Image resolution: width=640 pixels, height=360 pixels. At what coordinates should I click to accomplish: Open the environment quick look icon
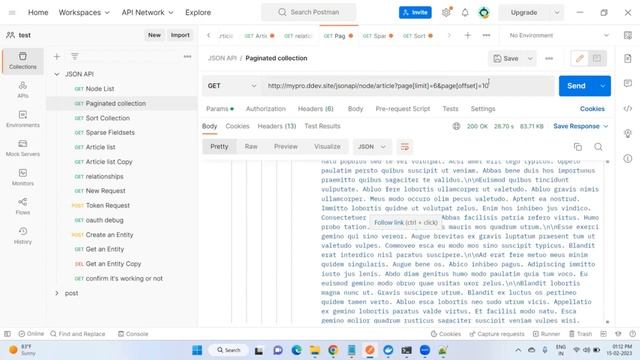[628, 36]
